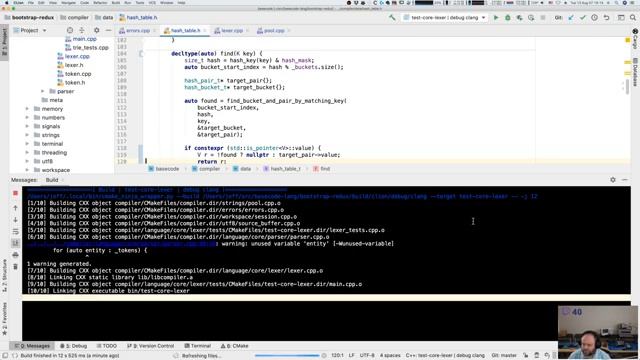Screen dimensions: 640x360
Task: Click Run with Coverage icon
Action: pyautogui.click(x=519, y=18)
